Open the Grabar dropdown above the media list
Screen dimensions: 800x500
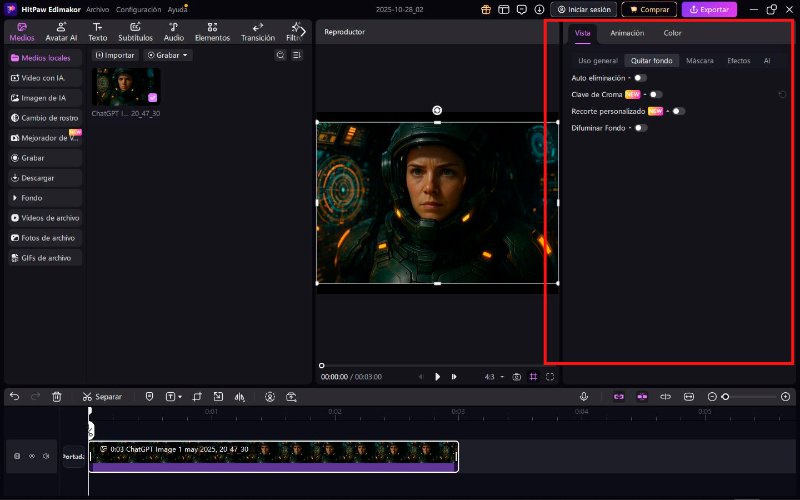168,55
